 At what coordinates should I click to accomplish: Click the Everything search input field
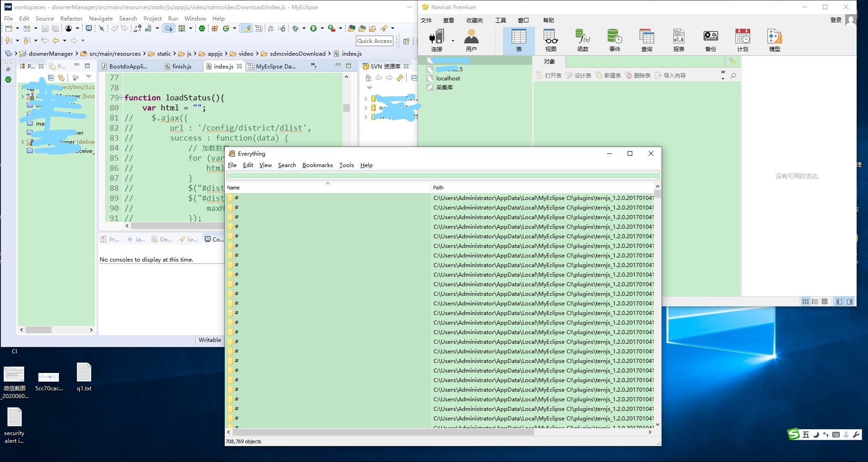(443, 176)
